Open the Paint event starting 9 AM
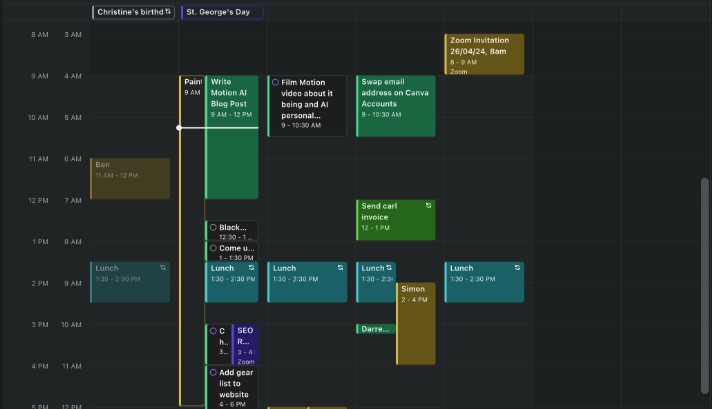The height and width of the screenshot is (409, 712). click(x=192, y=241)
